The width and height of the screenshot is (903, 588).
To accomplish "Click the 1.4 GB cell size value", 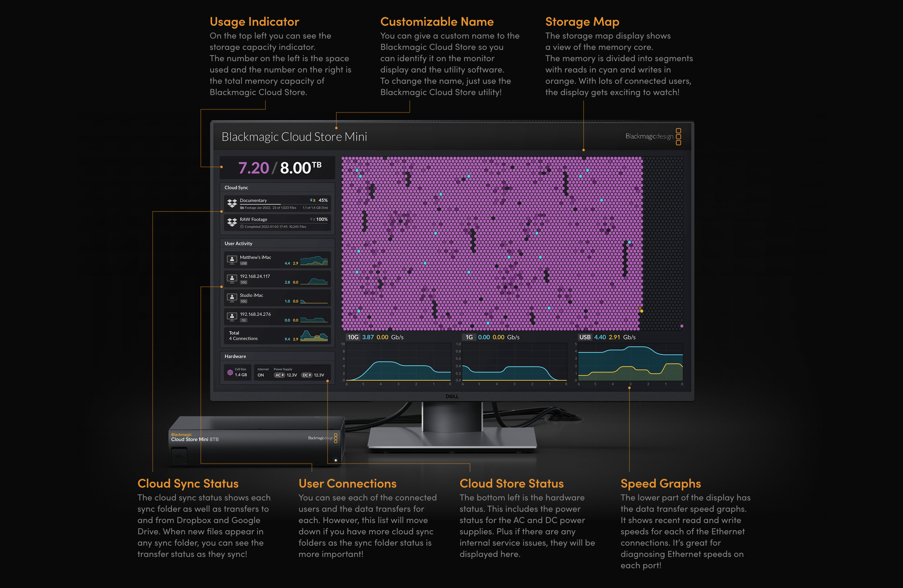I will [241, 375].
